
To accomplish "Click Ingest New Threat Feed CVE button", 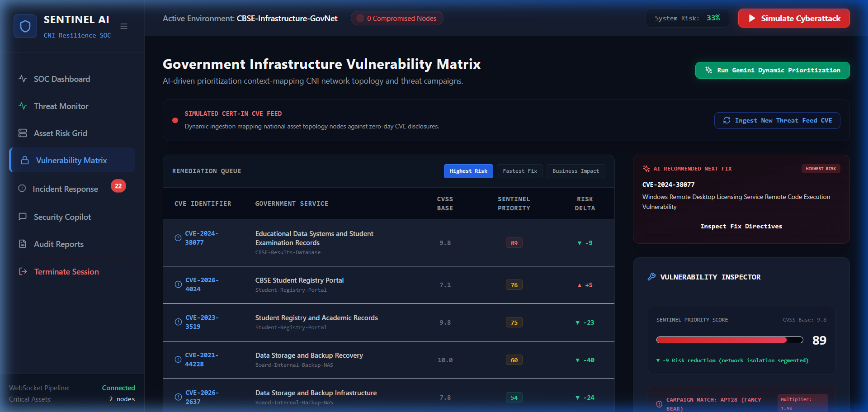I will click(777, 120).
